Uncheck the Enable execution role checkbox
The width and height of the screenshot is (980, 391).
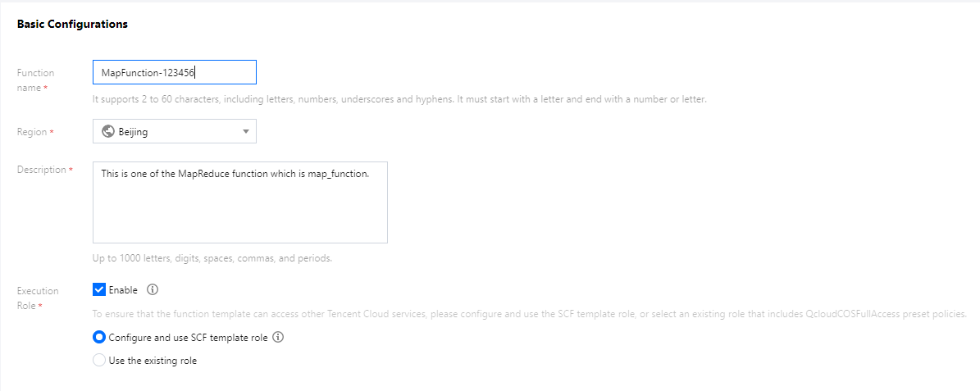click(x=98, y=290)
